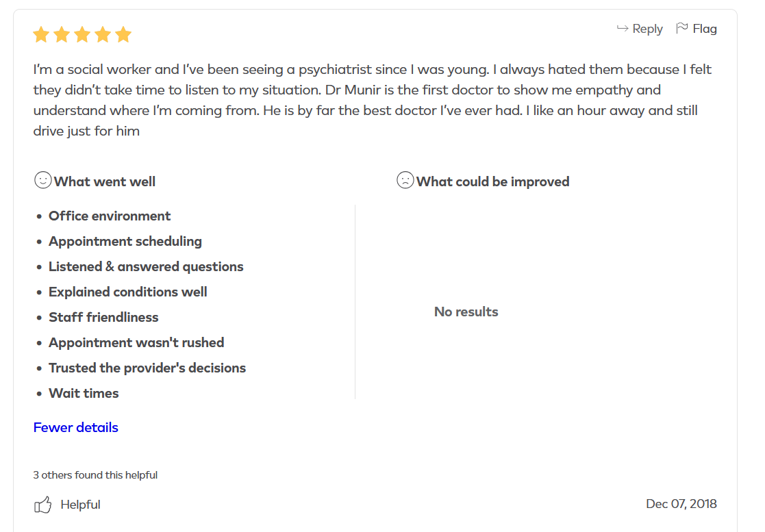Select the "Staff friendliness" item
Screen dimensions: 765x532
pos(103,317)
